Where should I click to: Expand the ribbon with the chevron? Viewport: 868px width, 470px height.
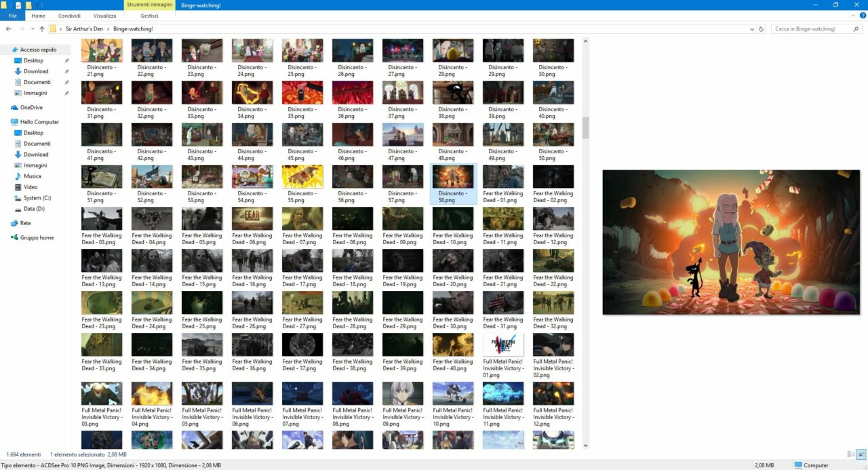[x=853, y=16]
